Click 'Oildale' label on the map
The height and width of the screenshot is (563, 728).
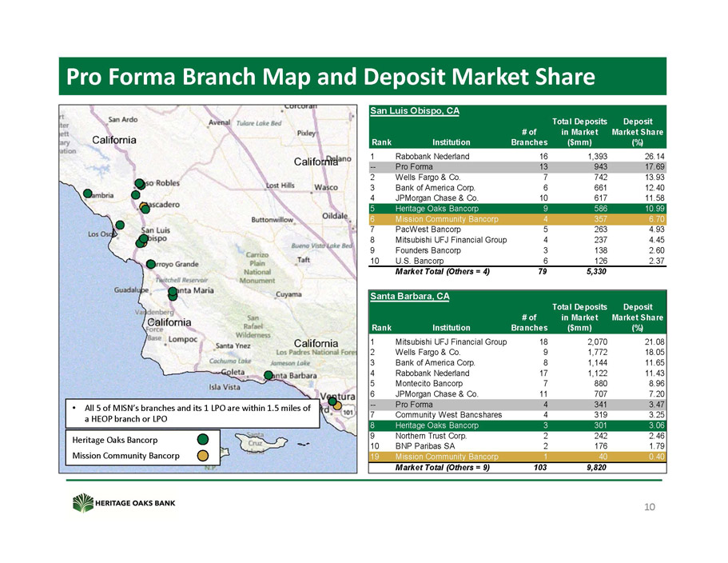(x=335, y=216)
